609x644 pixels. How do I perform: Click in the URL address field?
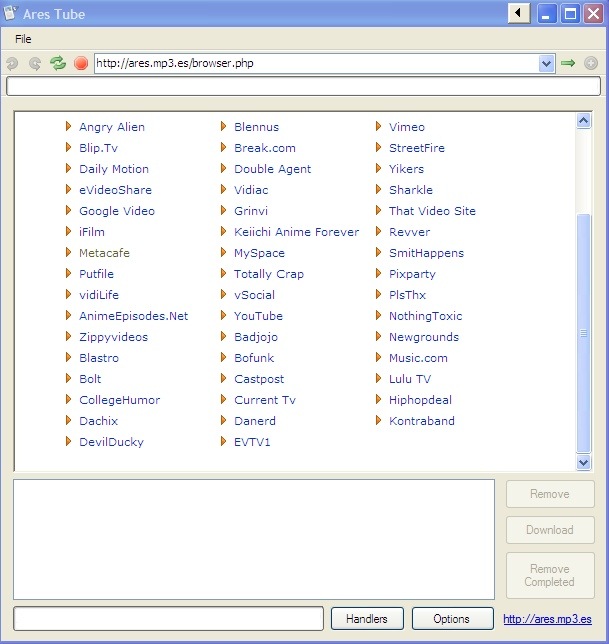tap(316, 63)
